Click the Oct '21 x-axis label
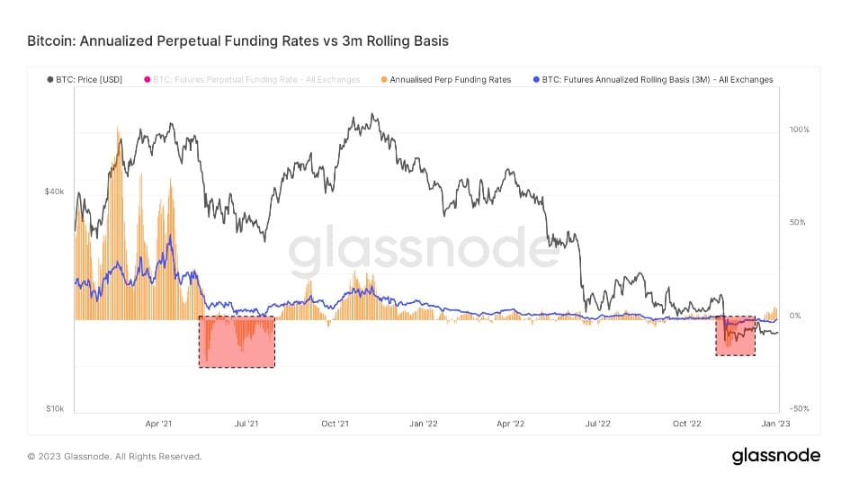This screenshot has height=482, width=868. tap(335, 424)
